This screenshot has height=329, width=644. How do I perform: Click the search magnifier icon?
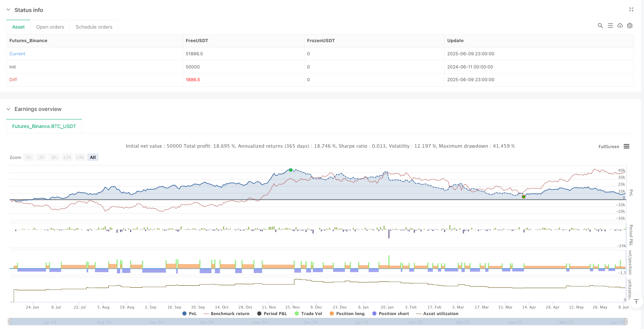click(x=600, y=26)
